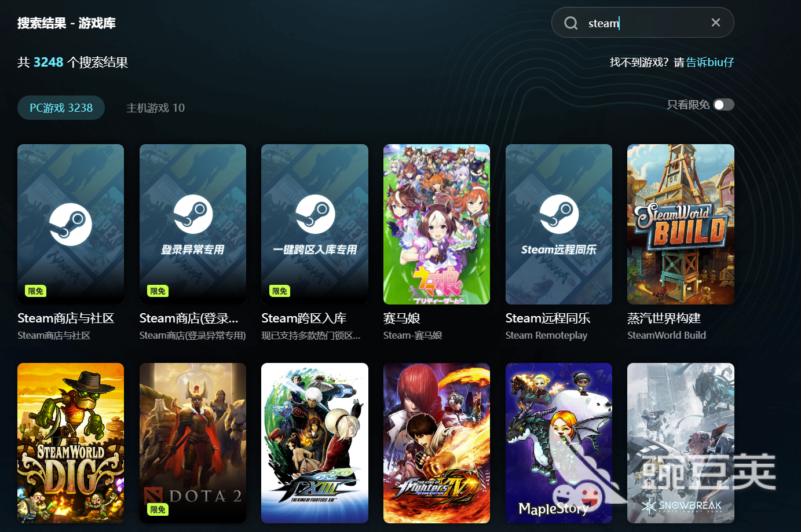Viewport: 801px width, 532px height.
Task: Select the Steam商店与社区 title text
Action: point(66,318)
